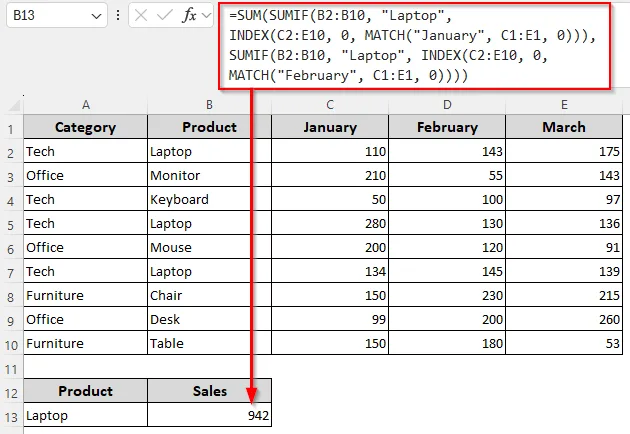Screen dimensions: 630x434
Task: Click the February header cell
Action: [x=447, y=127]
